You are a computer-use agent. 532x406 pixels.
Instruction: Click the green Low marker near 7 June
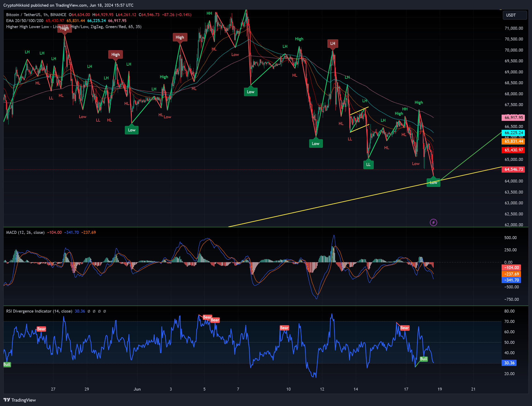coord(251,92)
